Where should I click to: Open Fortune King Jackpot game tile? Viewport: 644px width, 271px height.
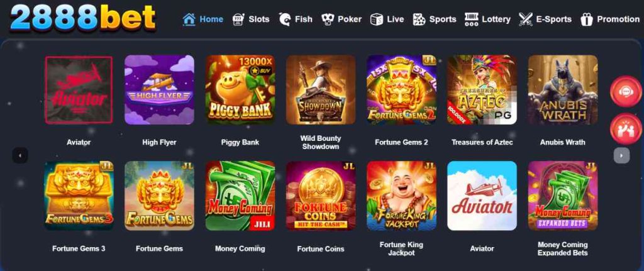pyautogui.click(x=401, y=196)
